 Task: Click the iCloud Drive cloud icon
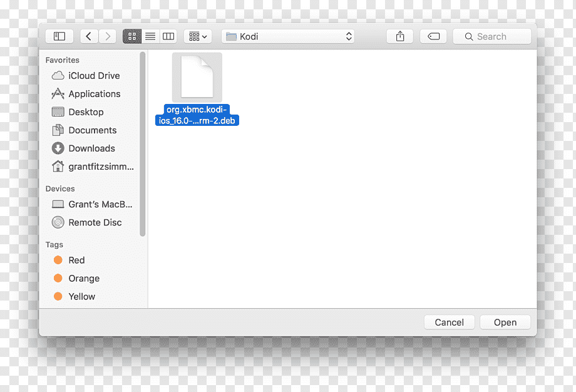(x=58, y=76)
